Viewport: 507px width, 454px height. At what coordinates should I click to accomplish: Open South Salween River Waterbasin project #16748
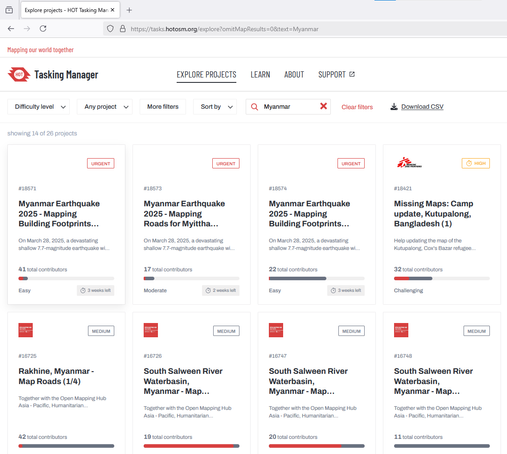click(433, 381)
